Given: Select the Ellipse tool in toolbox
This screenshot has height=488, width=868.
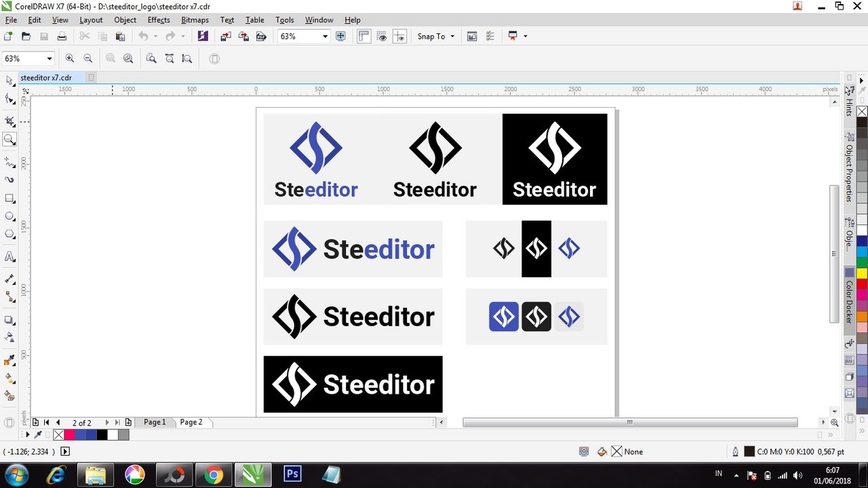Looking at the screenshot, I should coord(9,216).
